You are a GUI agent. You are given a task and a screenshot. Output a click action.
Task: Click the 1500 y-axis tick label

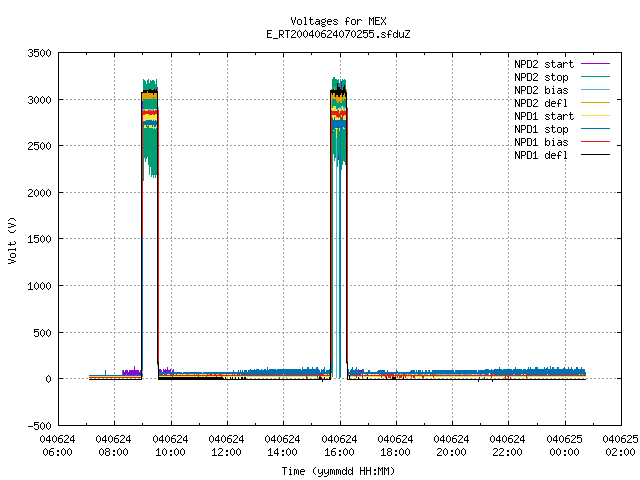click(x=39, y=239)
